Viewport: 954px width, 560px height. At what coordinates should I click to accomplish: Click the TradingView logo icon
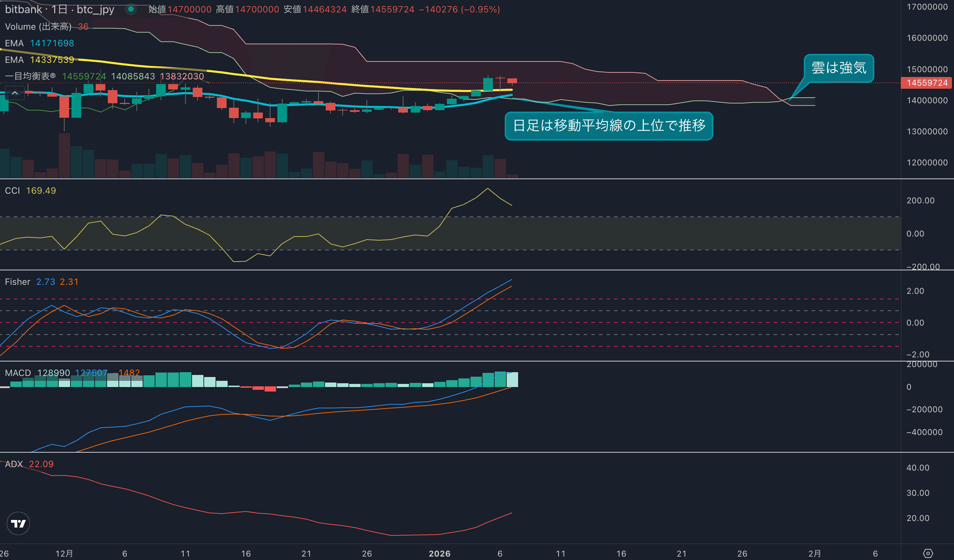[18, 523]
